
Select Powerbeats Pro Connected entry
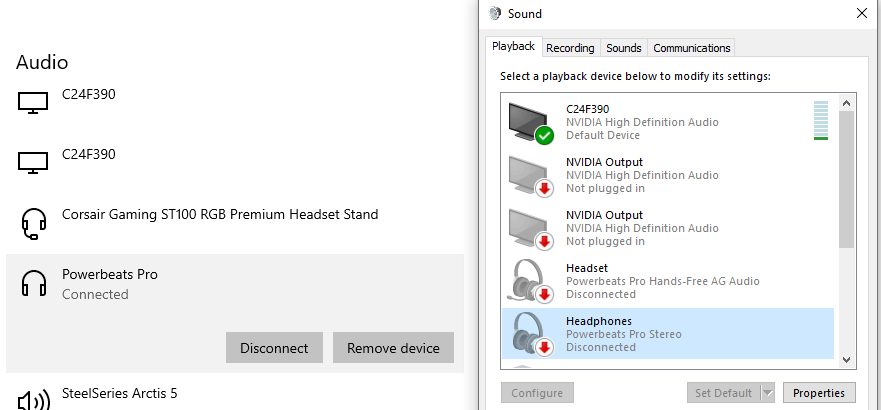pyautogui.click(x=235, y=313)
